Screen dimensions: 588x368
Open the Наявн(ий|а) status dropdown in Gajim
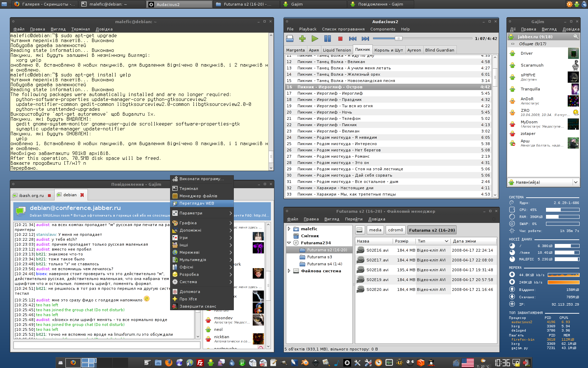543,182
